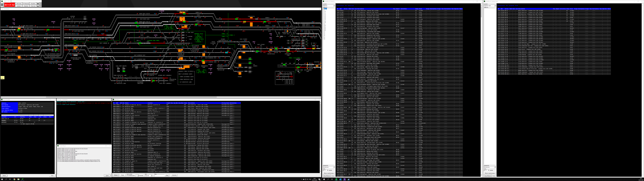This screenshot has width=644, height=181.
Task: Open Windows search on the left monitor taskbar
Action: pyautogui.click(x=6, y=179)
